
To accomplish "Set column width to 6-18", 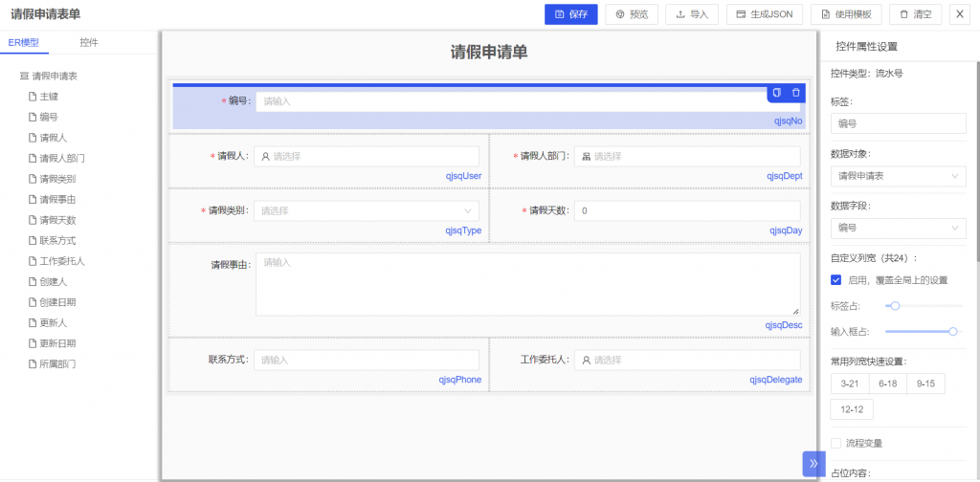I will [x=887, y=384].
